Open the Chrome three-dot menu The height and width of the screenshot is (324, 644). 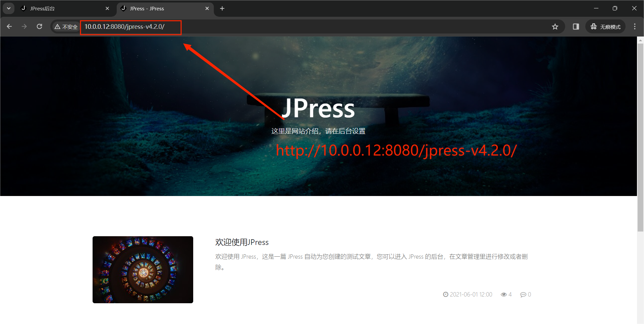[635, 26]
